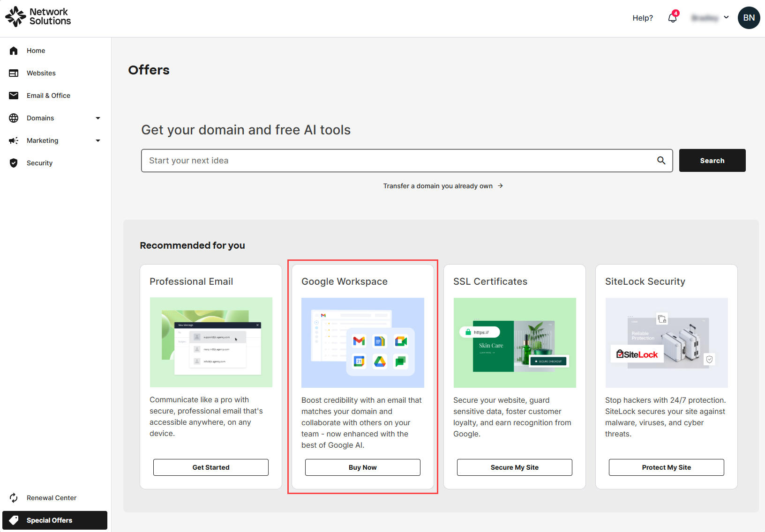Click the Google Workspace card image
The height and width of the screenshot is (532, 765).
[x=363, y=343]
